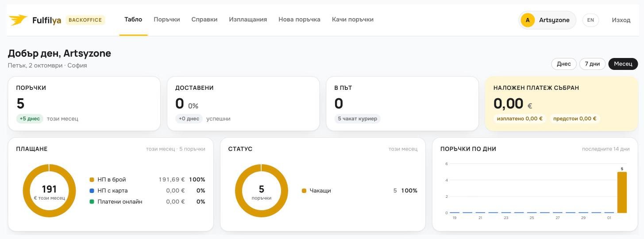
Task: Click the +5 днес badge
Action: (30, 119)
